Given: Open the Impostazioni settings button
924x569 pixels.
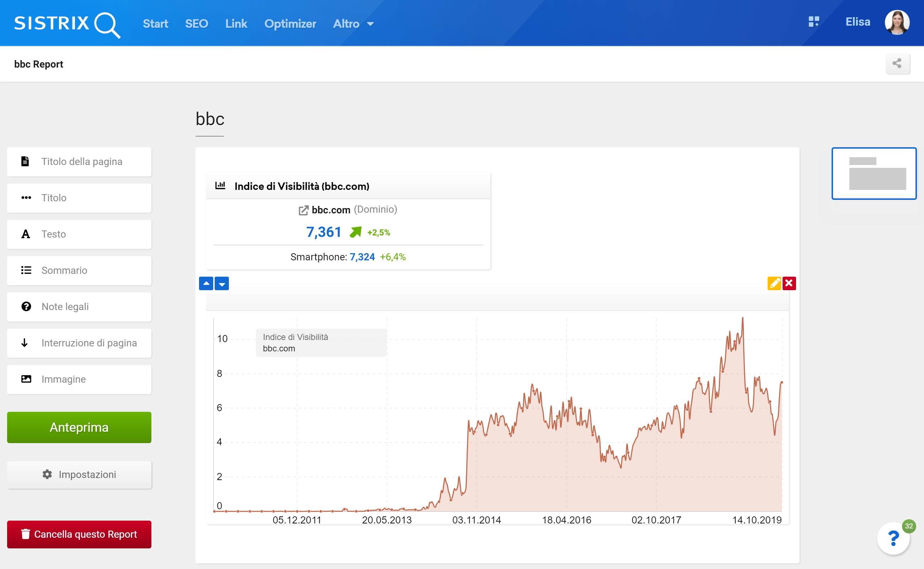Looking at the screenshot, I should (x=79, y=474).
